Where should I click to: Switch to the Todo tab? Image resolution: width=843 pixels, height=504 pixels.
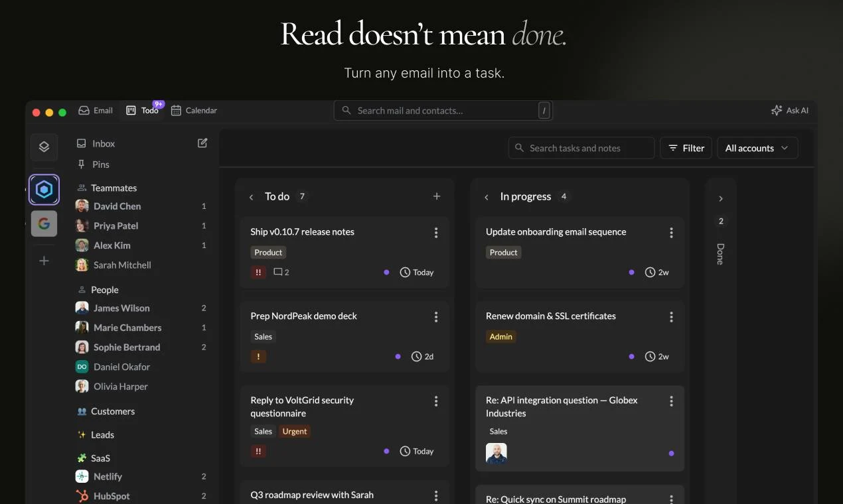pyautogui.click(x=143, y=110)
